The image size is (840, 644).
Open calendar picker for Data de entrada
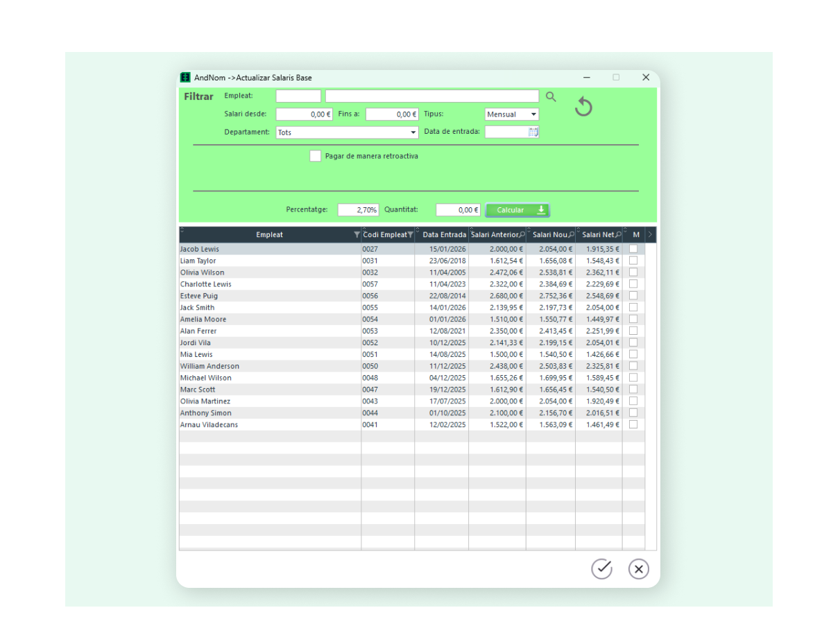(x=533, y=132)
